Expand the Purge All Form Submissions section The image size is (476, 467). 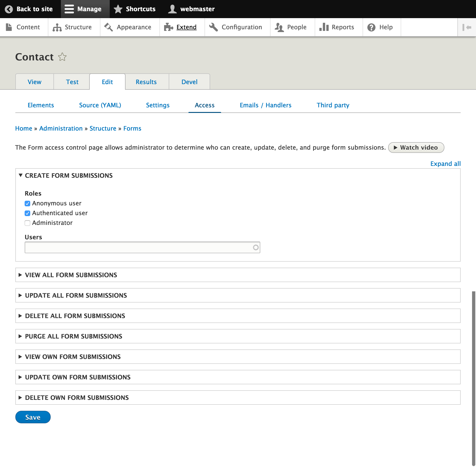coord(73,336)
